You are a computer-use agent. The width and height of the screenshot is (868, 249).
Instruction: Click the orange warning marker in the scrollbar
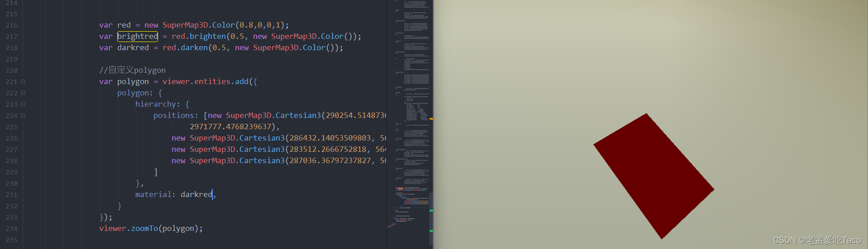click(431, 119)
